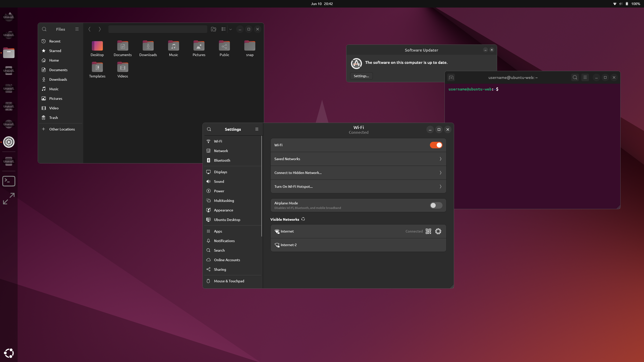Select Power in Settings sidebar

232,191
